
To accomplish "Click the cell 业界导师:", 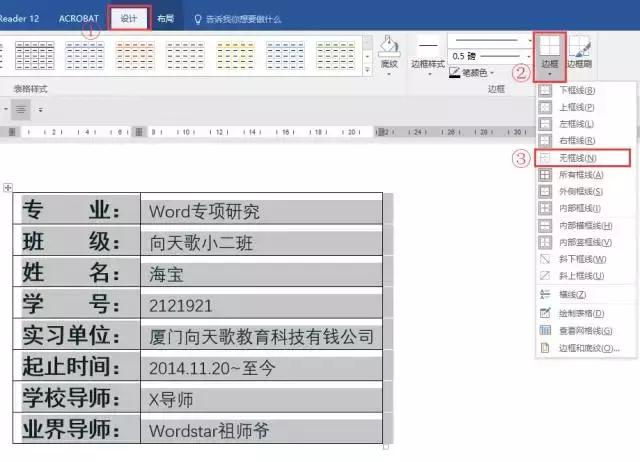I will point(77,429).
